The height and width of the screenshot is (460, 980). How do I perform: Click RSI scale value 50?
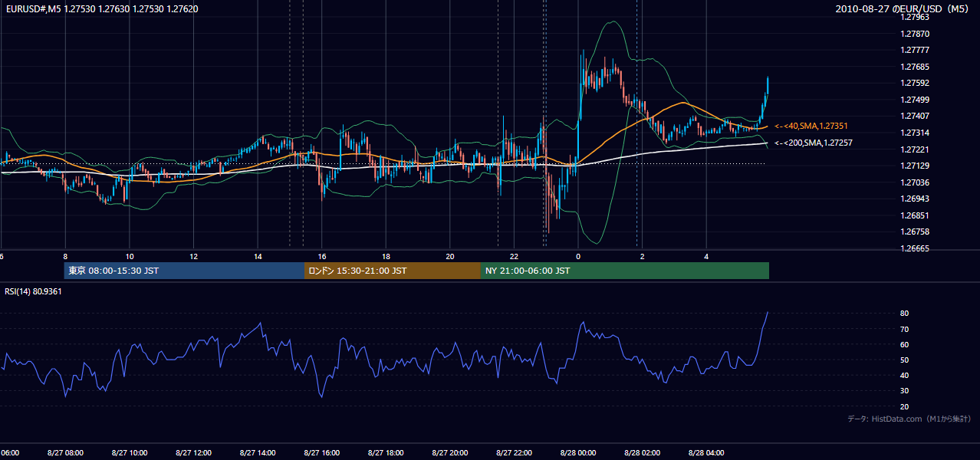click(x=905, y=360)
